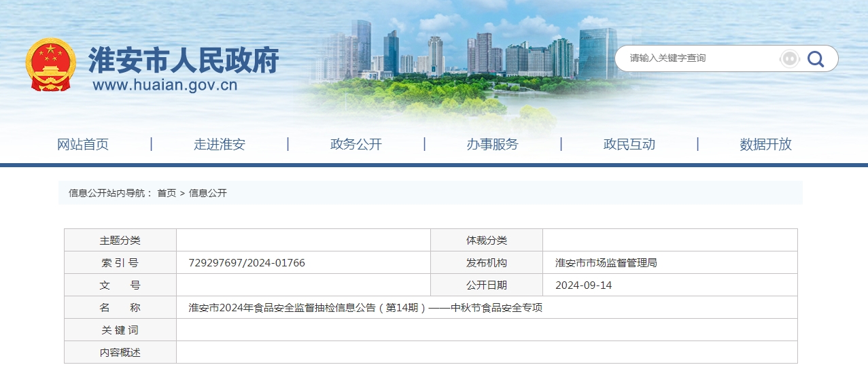Click the 信息公开站内导航 label
Screen dimensions: 868x384
pos(110,193)
